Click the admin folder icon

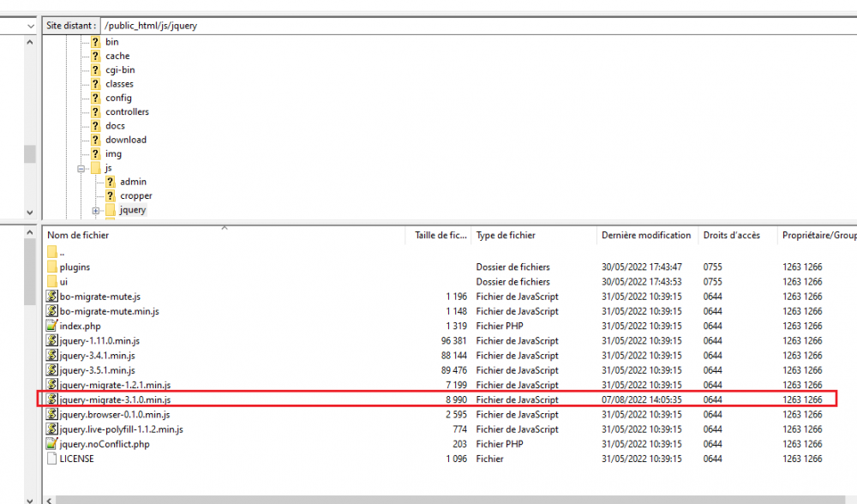111,182
